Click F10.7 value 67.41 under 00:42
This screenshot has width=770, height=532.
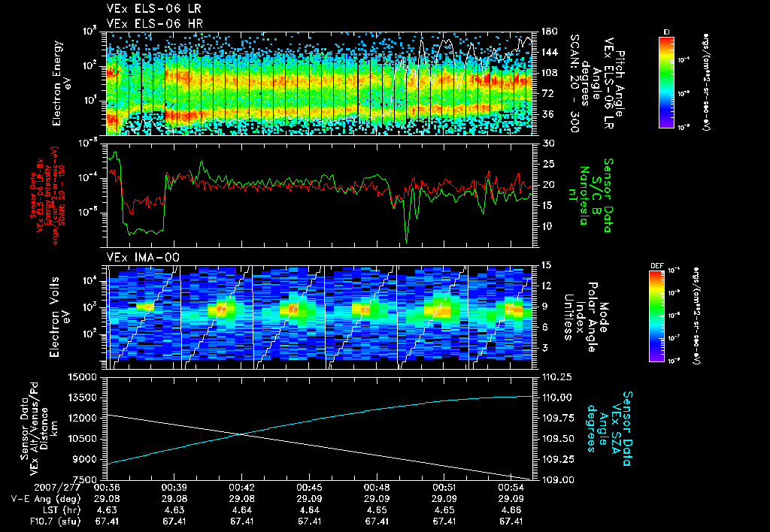click(241, 521)
